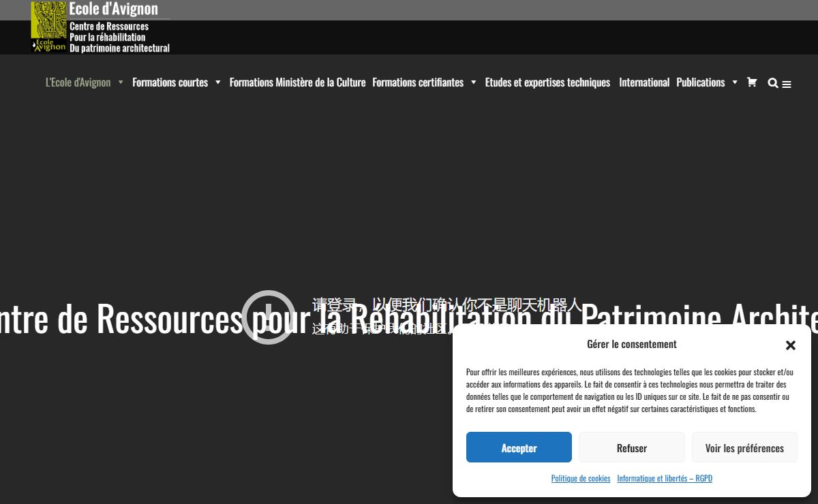
Task: Close the cookie consent dialog
Action: click(x=791, y=345)
